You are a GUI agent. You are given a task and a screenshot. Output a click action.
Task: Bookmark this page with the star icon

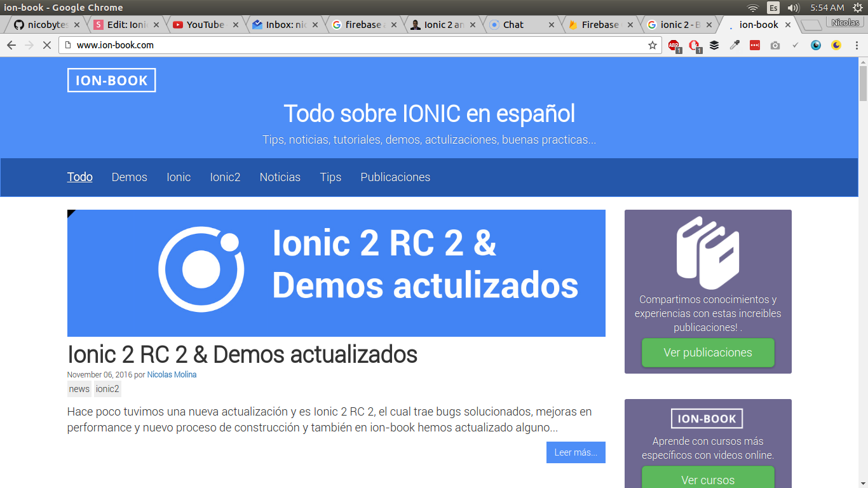[653, 45]
